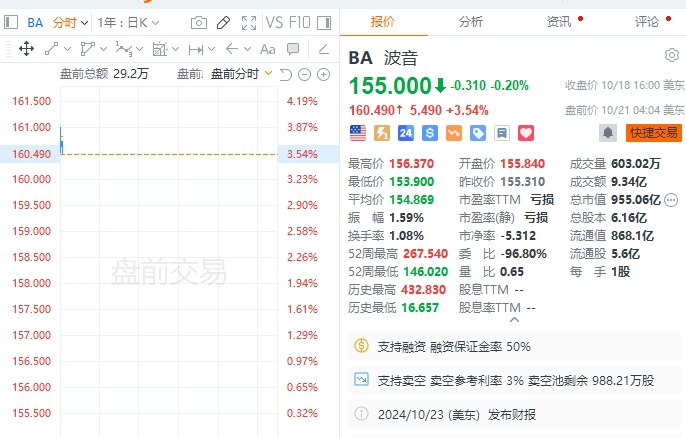Select the pencil drawing icon
686x437 pixels.
click(x=223, y=23)
